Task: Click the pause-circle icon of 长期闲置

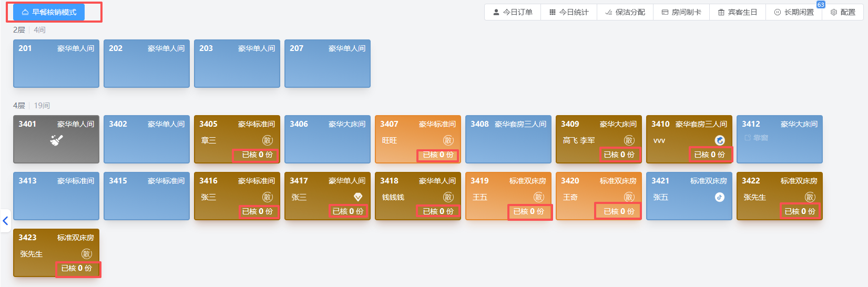Action: coord(778,12)
